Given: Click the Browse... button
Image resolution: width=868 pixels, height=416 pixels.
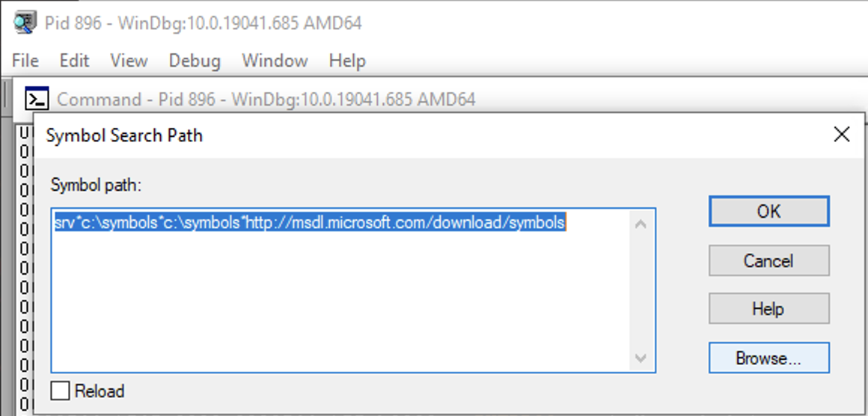Looking at the screenshot, I should [769, 358].
